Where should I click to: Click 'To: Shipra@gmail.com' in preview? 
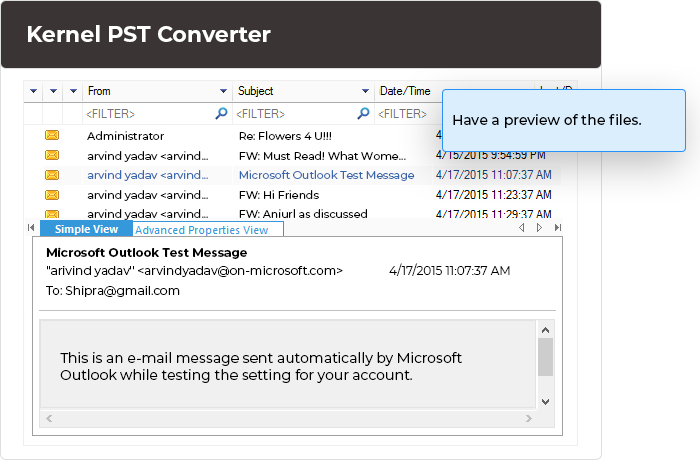point(112,291)
